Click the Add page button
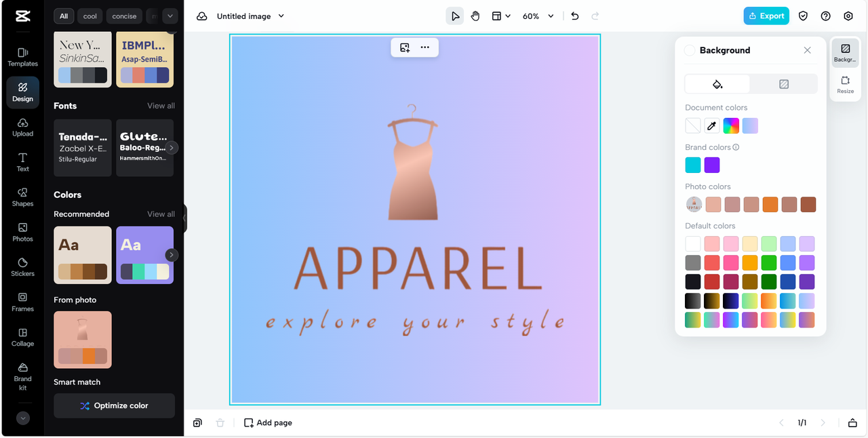Screen dimensions: 868x438 pos(268,422)
